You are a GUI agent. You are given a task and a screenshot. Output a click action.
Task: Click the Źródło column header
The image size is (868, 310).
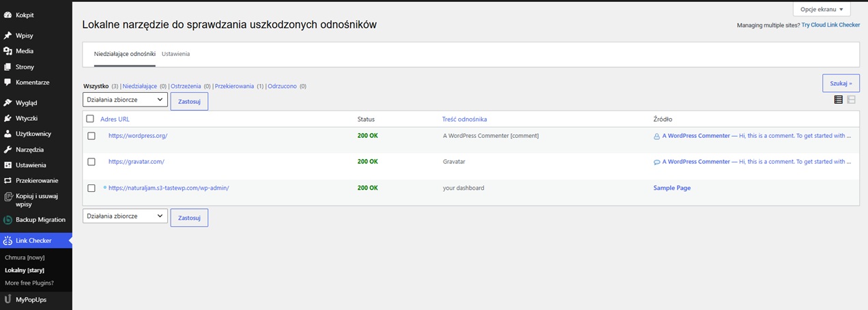tap(663, 119)
